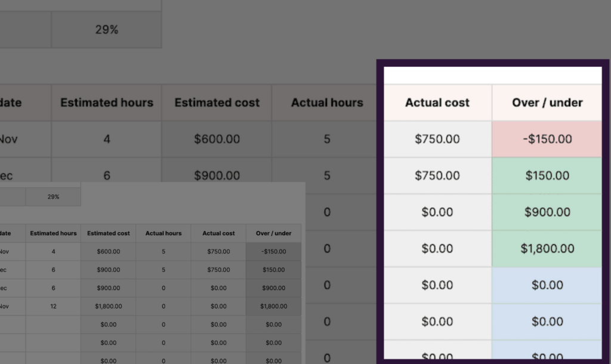Click the large highlighted "Actual cost" column header
The width and height of the screenshot is (611, 364).
pyautogui.click(x=437, y=103)
